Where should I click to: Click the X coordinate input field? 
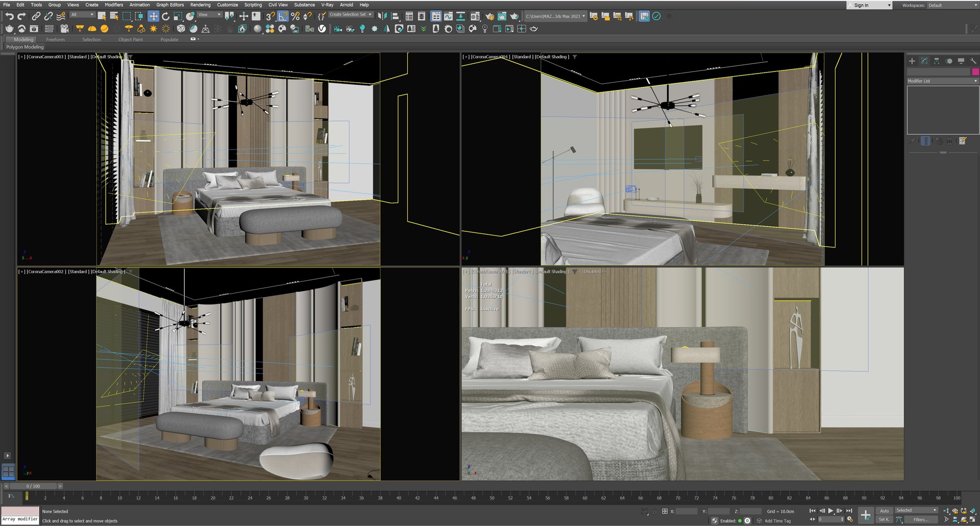click(687, 511)
